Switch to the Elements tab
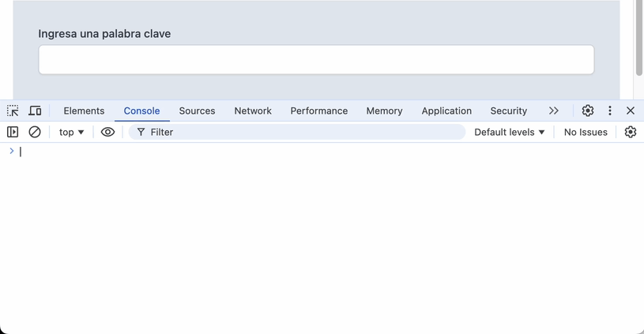This screenshot has height=334, width=644. [x=84, y=111]
